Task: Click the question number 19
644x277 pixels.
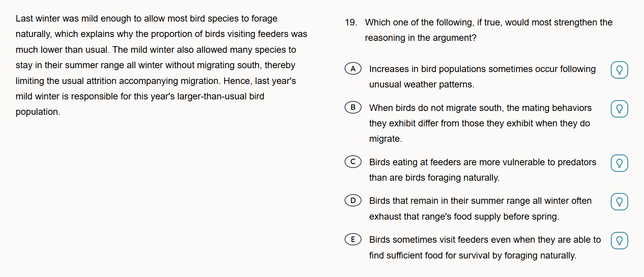Action: click(x=351, y=23)
